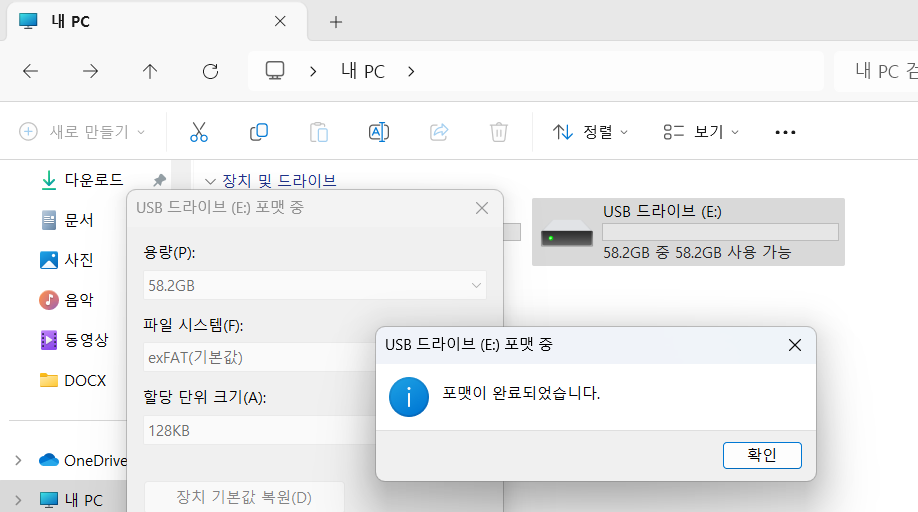Screen dimensions: 918x512
Task: Click the 포맷이 완료되었습니다 message text
Action: point(521,393)
